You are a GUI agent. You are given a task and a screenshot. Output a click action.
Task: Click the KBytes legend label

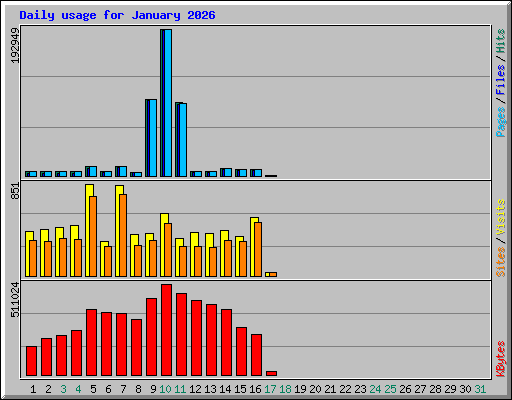[x=500, y=359]
